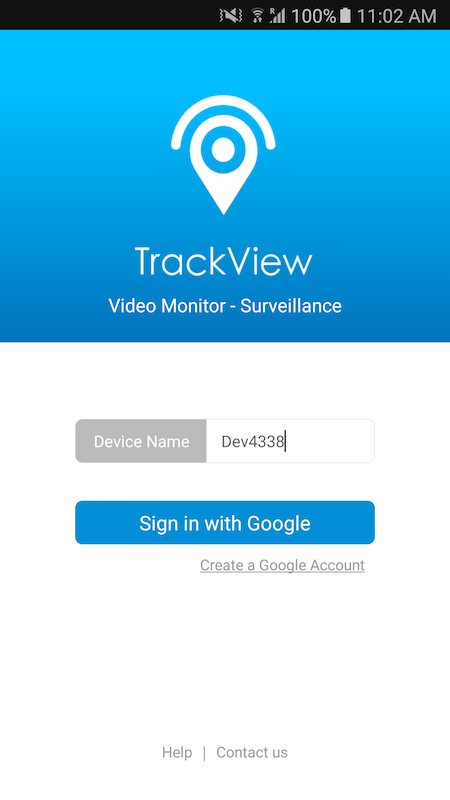Click the gray Device Name label

[x=141, y=441]
